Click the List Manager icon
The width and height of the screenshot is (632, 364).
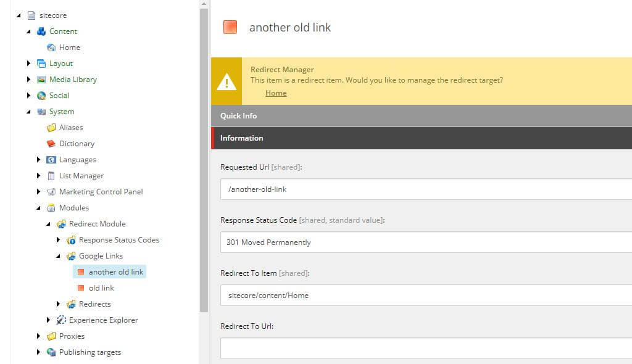[x=51, y=176]
